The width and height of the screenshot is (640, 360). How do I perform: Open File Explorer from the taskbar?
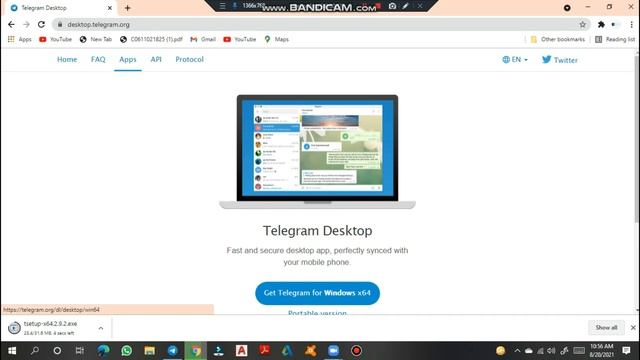click(x=149, y=351)
